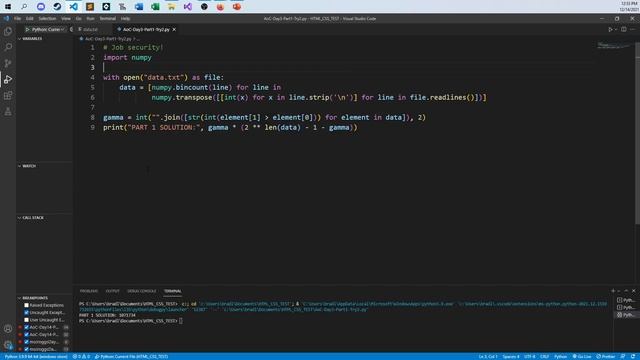Open the Search view in the activity bar

[8, 47]
